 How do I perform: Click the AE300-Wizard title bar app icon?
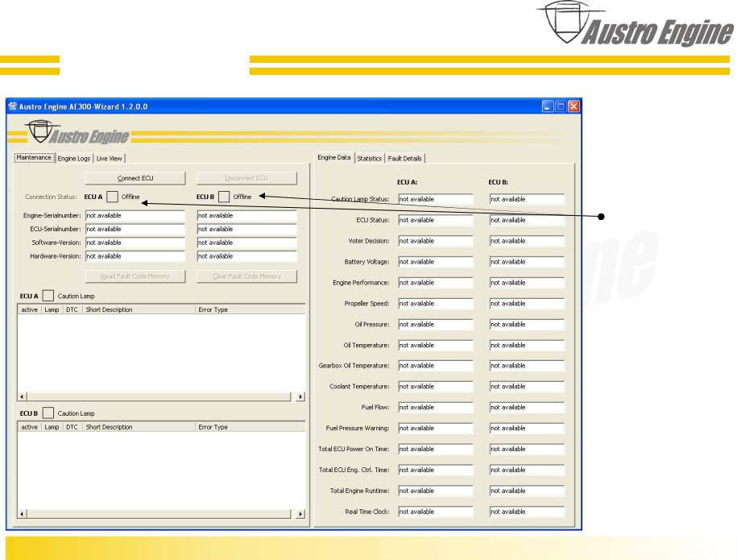pos(13,106)
